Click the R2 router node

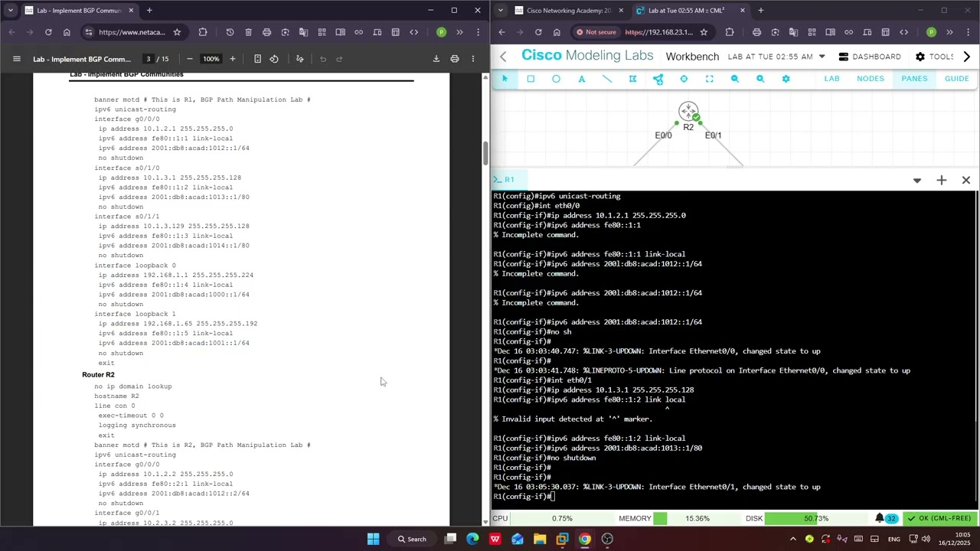click(688, 112)
